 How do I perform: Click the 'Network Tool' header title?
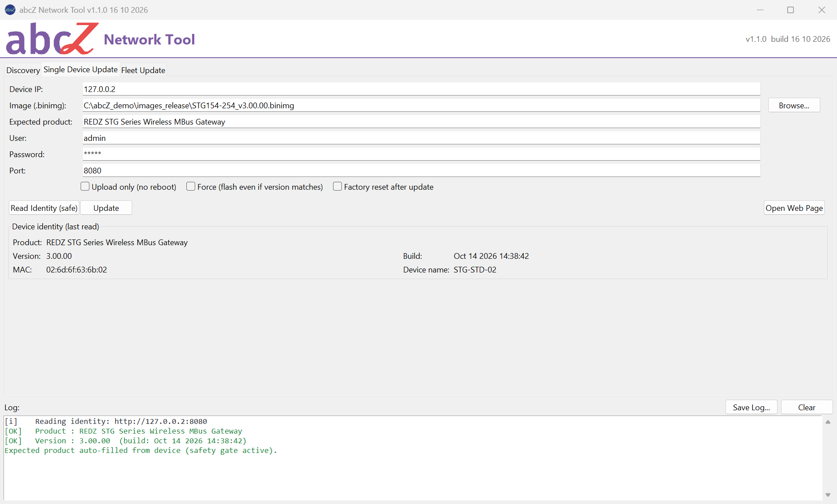coord(149,39)
